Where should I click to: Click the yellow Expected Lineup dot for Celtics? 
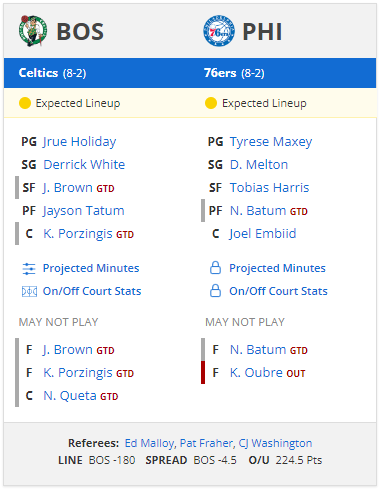coord(25,103)
